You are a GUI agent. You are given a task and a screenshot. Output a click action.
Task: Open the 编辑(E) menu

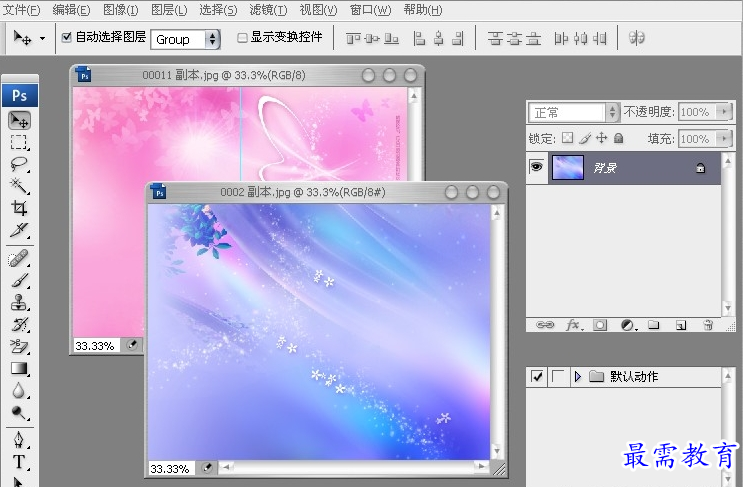[71, 10]
